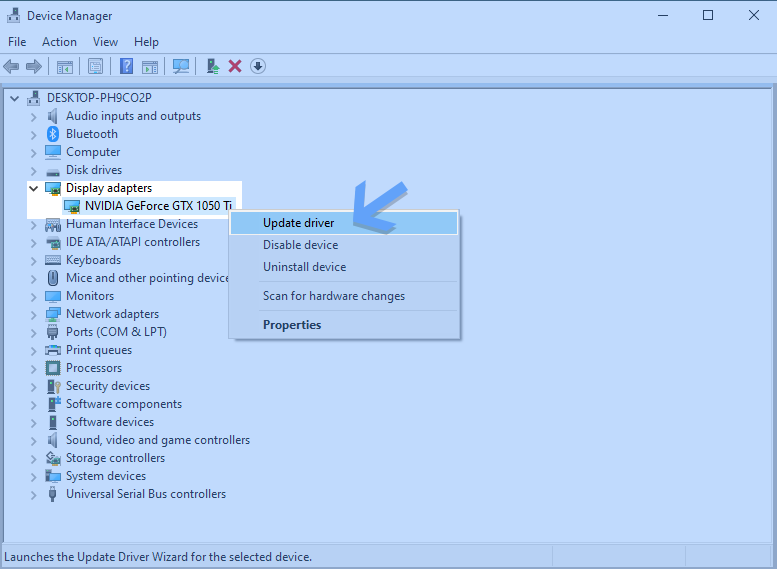Expand the Ports (COM & LPT) chevron

(33, 333)
